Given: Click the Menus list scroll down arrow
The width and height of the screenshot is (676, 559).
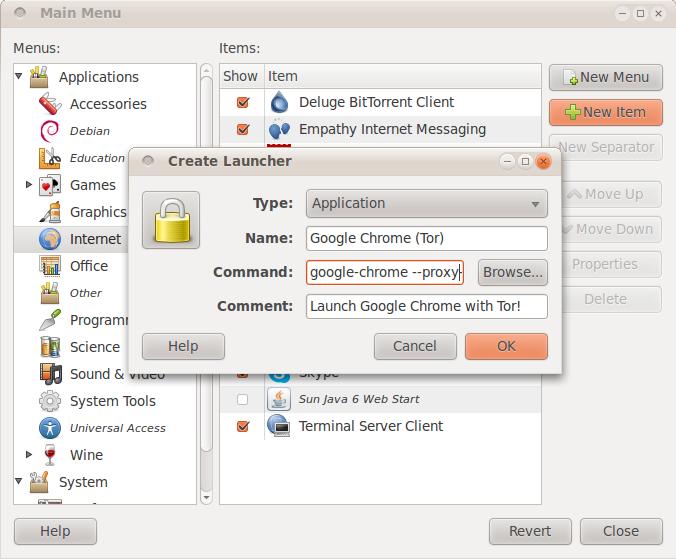Looking at the screenshot, I should coord(207,497).
